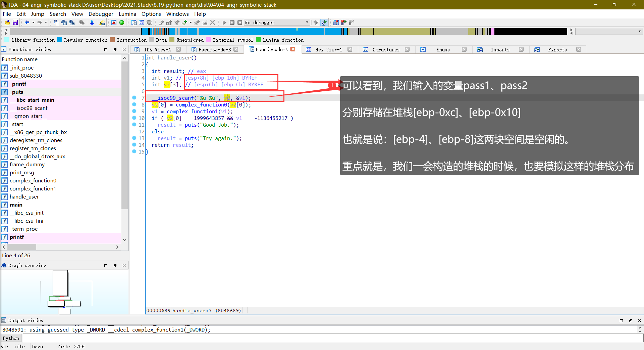This screenshot has height=350, width=644.
Task: Open the debugger bug icon
Action: click(149, 23)
